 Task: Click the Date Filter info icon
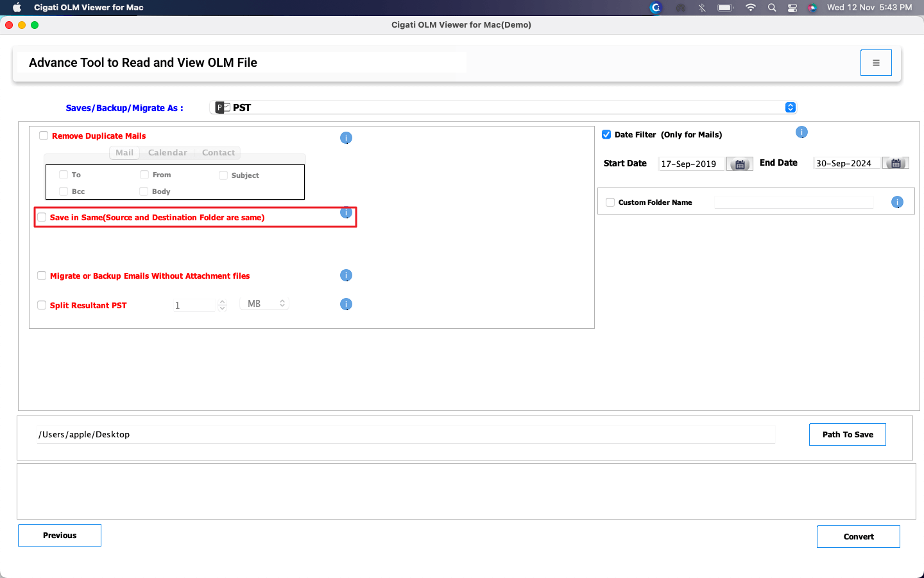point(801,132)
